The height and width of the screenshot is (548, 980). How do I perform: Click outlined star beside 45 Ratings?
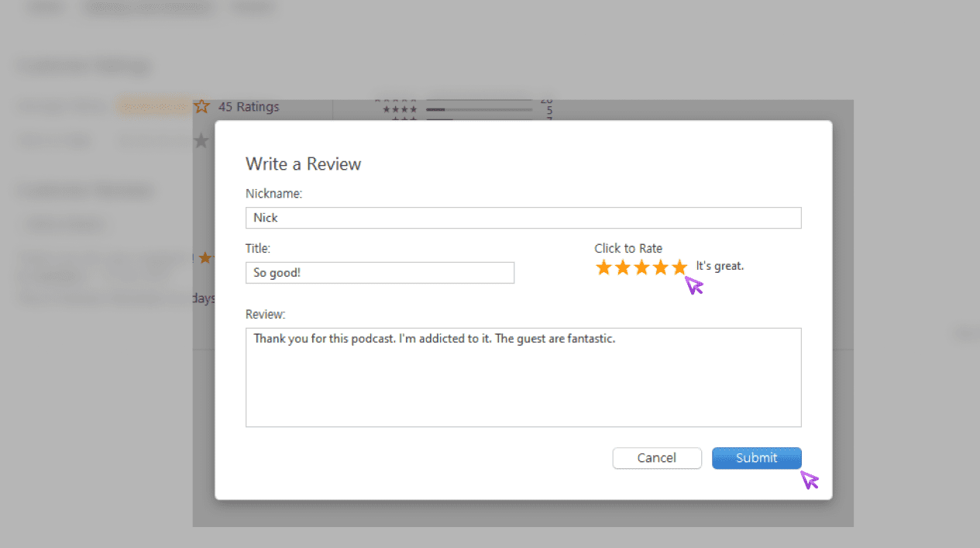pyautogui.click(x=201, y=107)
